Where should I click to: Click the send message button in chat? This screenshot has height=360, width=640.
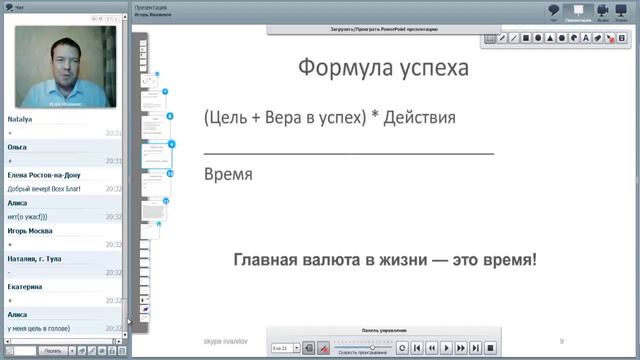[53, 351]
